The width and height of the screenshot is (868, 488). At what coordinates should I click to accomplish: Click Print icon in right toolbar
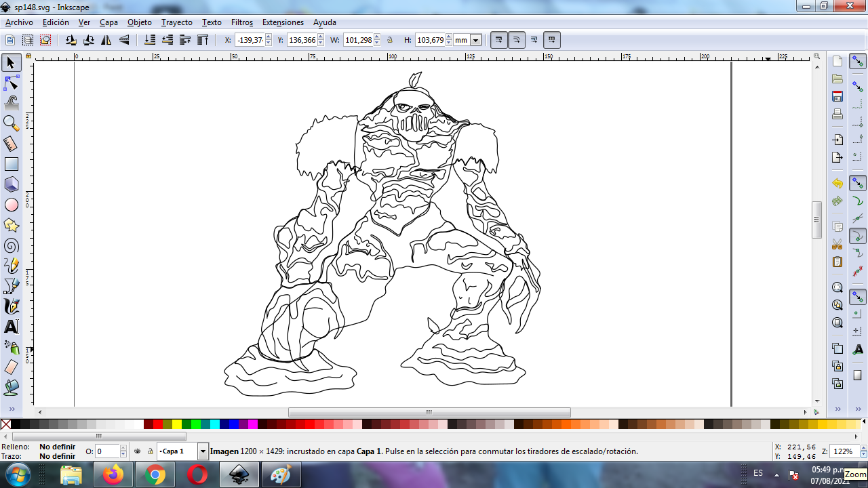pyautogui.click(x=837, y=114)
